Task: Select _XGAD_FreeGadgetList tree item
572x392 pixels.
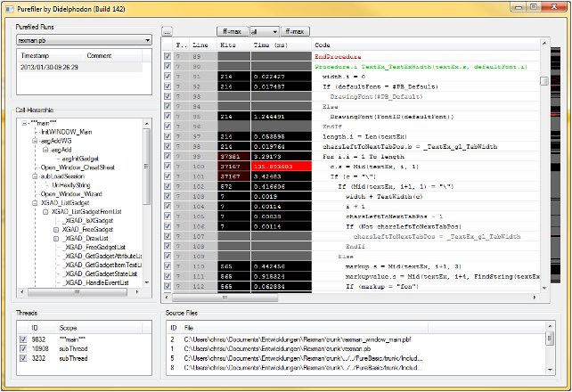Action: pos(94,248)
